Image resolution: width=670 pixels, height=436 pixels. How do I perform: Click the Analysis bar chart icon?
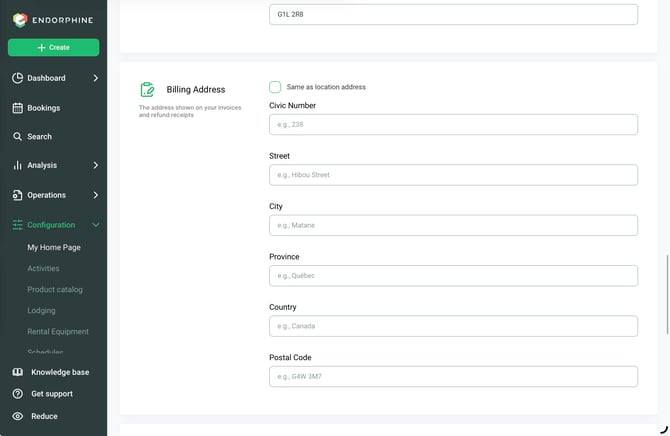[18, 165]
